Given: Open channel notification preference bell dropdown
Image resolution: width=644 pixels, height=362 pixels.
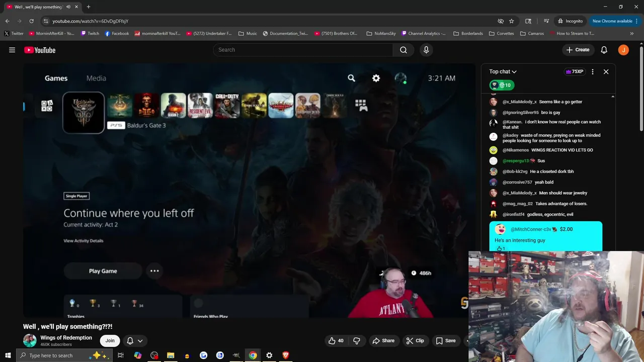Looking at the screenshot, I should click(134, 340).
